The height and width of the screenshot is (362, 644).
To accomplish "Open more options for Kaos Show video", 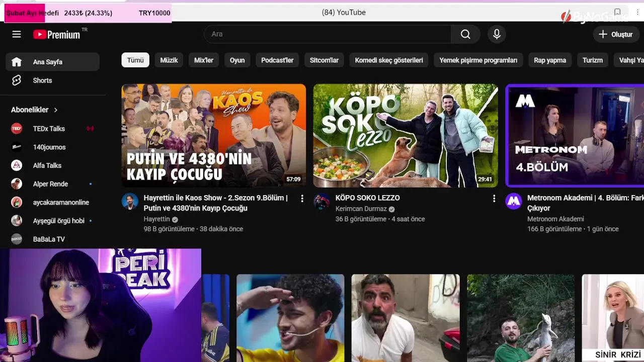I will [x=302, y=199].
